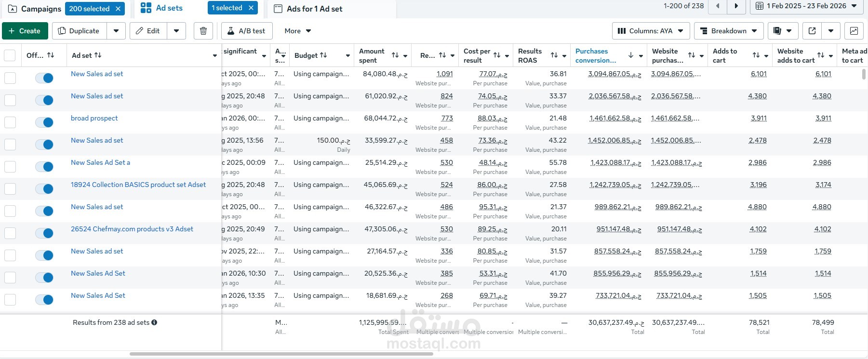Image resolution: width=868 pixels, height=359 pixels.
Task: Open New Sales Ad Set a link
Action: [100, 162]
